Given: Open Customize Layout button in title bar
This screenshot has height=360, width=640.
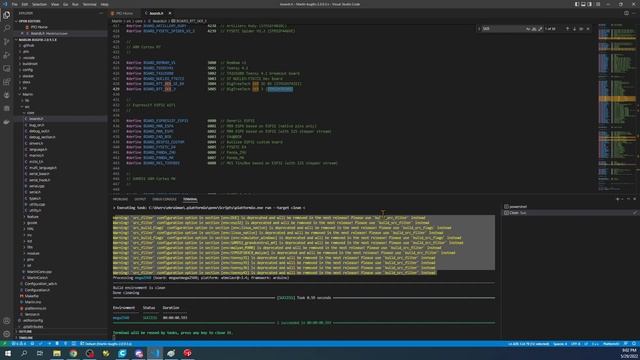Looking at the screenshot, I should point(598,4).
